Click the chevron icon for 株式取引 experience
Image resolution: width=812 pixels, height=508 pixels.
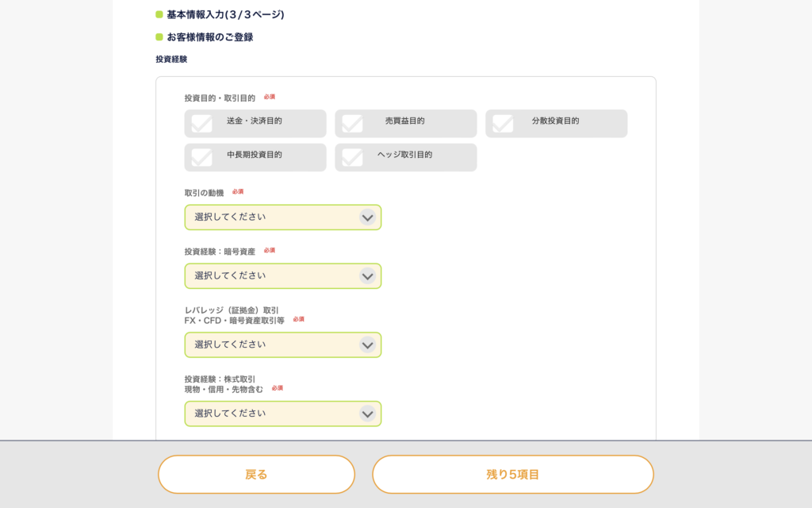pyautogui.click(x=367, y=414)
